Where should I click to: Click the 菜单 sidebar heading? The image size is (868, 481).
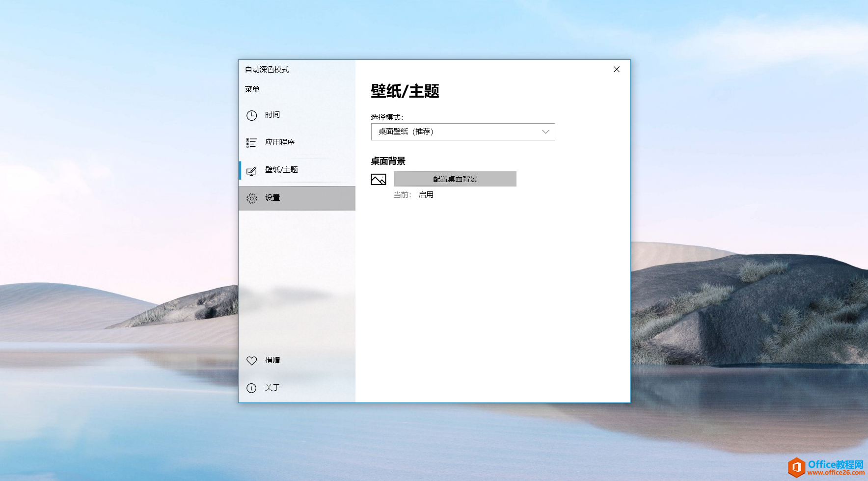pos(252,89)
